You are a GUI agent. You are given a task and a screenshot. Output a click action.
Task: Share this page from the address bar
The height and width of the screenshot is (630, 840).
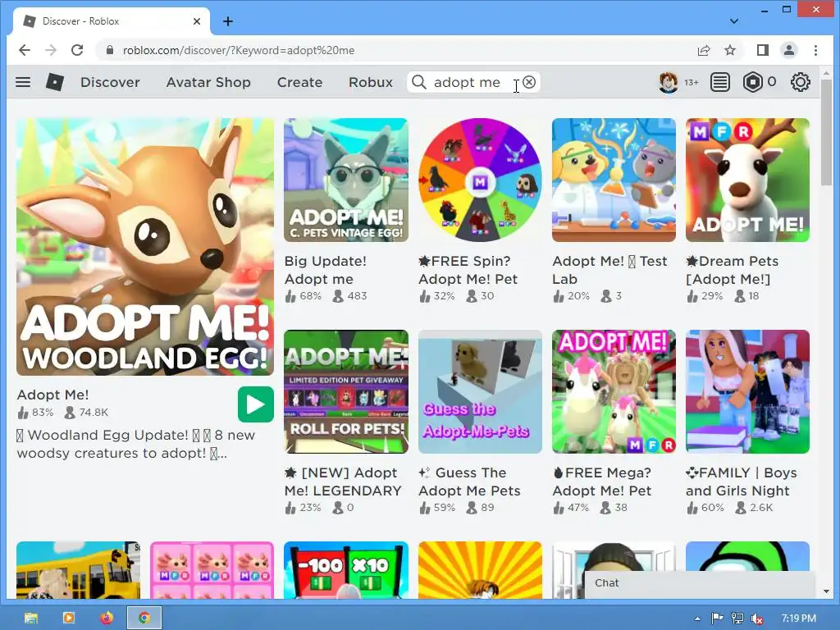pos(703,50)
